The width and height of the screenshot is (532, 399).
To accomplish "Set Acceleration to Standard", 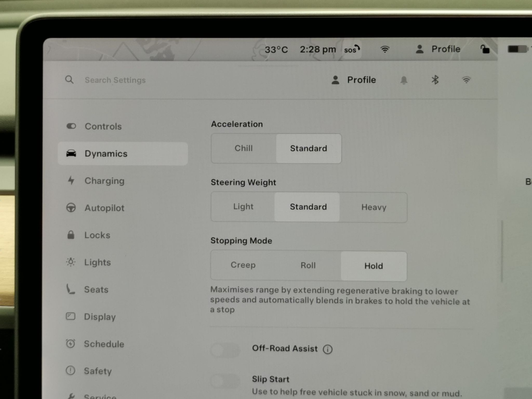I will tap(309, 148).
